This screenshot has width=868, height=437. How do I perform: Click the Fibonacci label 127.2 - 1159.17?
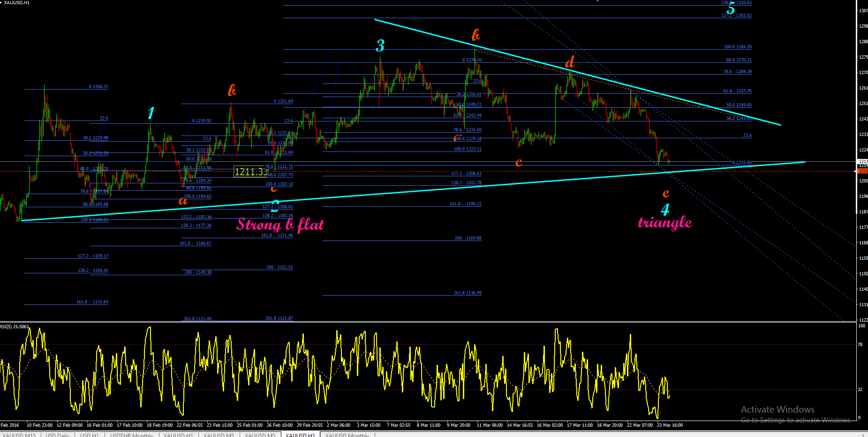tap(93, 256)
